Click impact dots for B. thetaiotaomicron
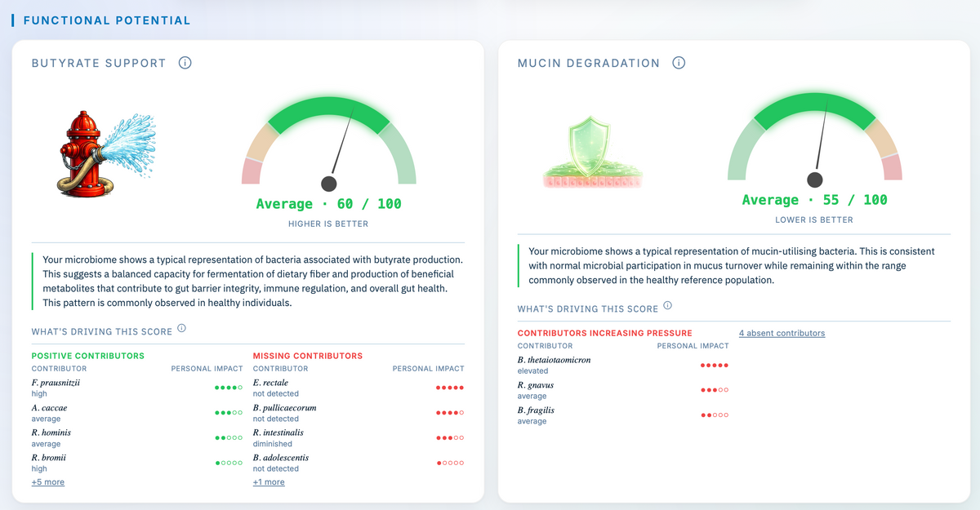980x510 pixels. pyautogui.click(x=715, y=365)
